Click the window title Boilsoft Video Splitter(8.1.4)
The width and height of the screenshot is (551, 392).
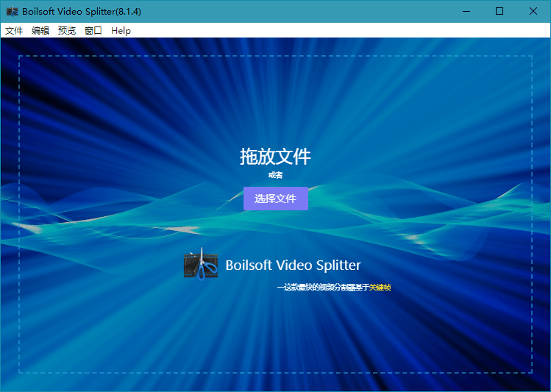pyautogui.click(x=82, y=11)
